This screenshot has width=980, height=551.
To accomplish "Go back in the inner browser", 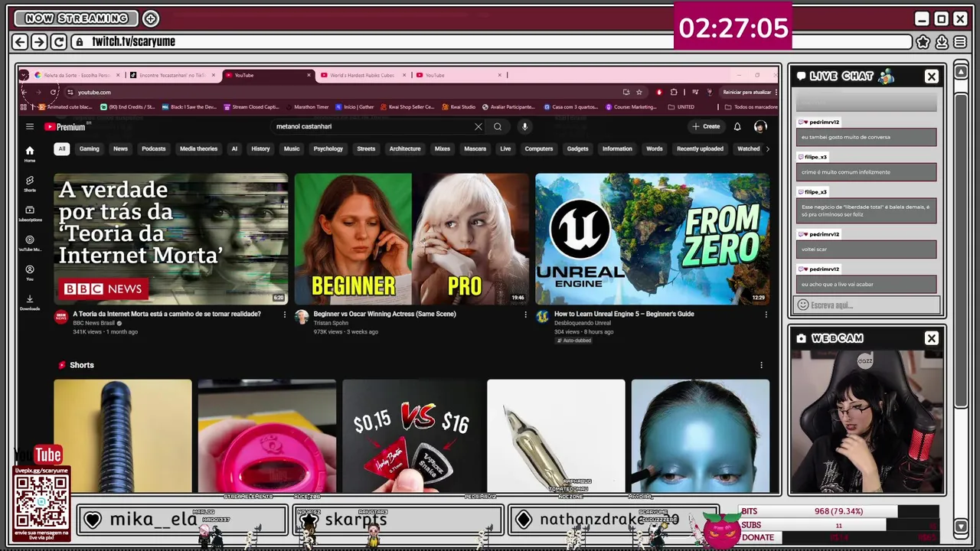I will tap(24, 92).
